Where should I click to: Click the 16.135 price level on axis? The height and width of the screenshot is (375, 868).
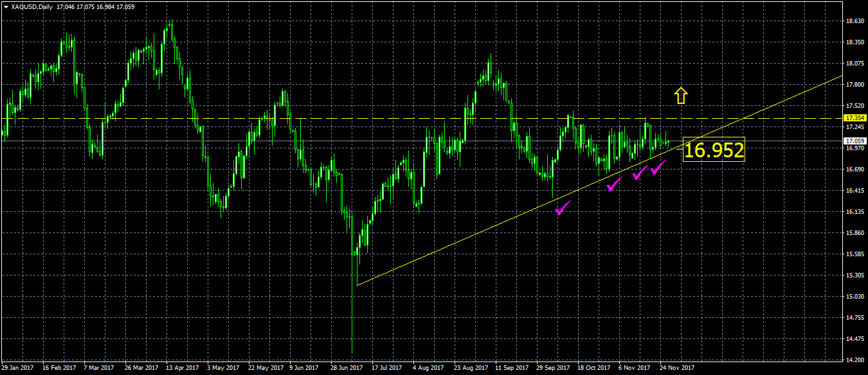(x=854, y=212)
